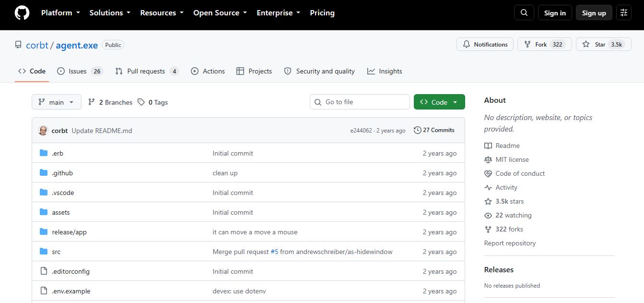This screenshot has height=303, width=644.
Task: Click the release/app folder icon
Action: (x=44, y=232)
